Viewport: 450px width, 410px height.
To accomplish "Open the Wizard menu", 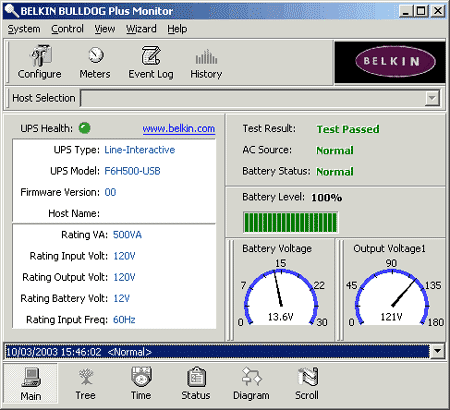I will point(141,29).
